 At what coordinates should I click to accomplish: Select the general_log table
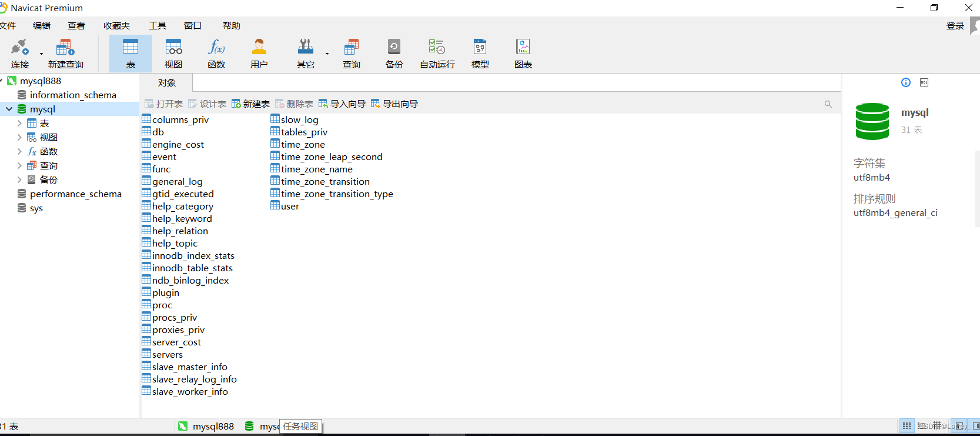coord(172,181)
